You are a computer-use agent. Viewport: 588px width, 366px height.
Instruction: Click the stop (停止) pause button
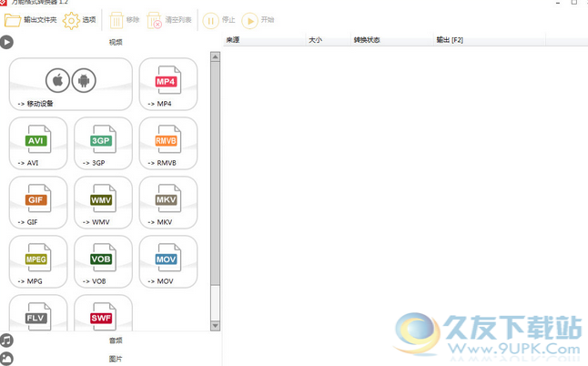(218, 20)
